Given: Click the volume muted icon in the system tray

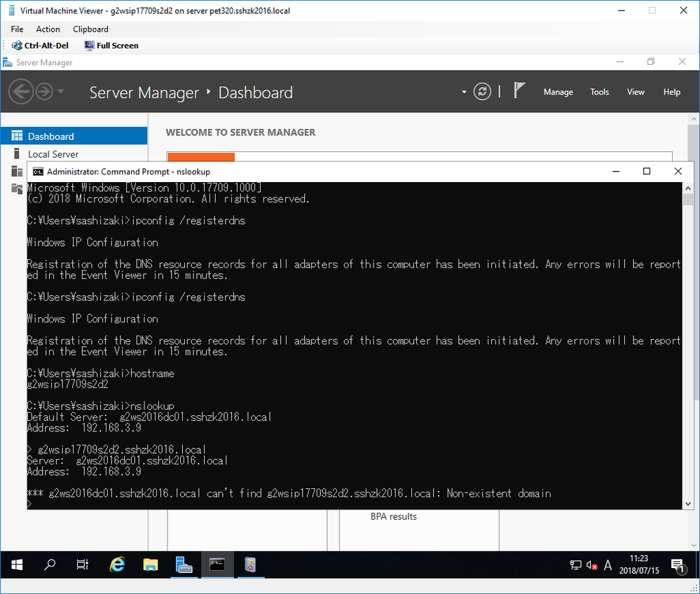Looking at the screenshot, I should [x=590, y=565].
